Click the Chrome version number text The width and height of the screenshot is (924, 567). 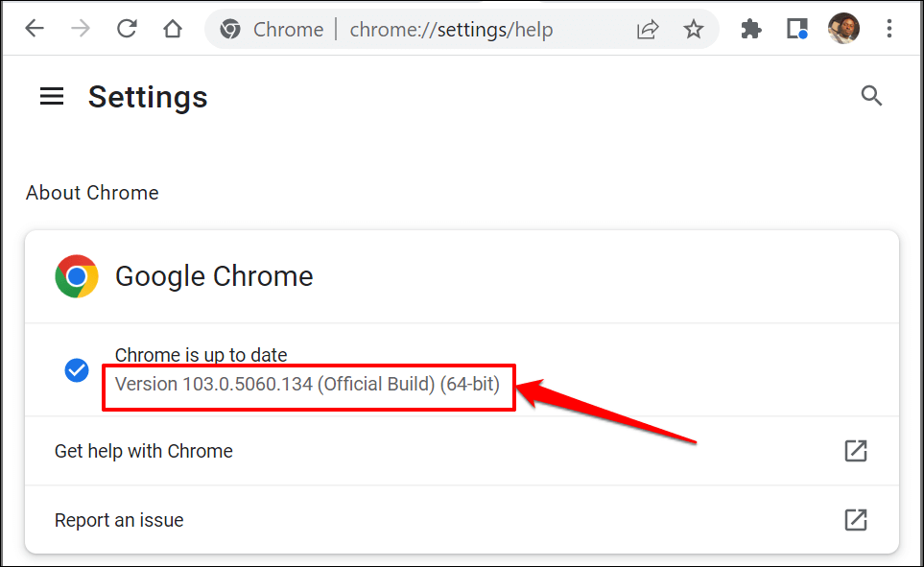tap(307, 385)
